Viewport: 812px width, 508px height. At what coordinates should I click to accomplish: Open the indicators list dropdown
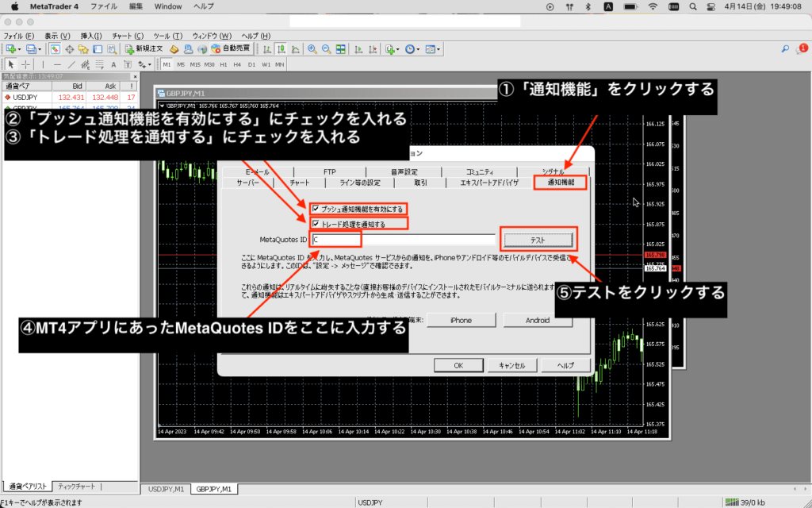pyautogui.click(x=392, y=49)
